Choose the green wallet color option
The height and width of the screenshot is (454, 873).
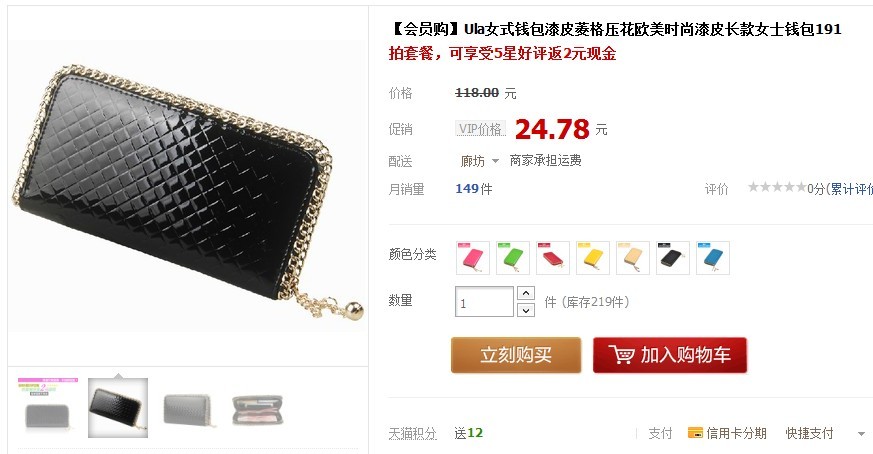[x=513, y=258]
